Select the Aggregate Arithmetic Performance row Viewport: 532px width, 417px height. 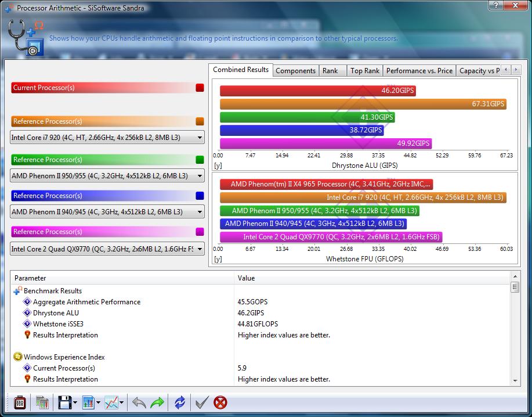(260, 301)
